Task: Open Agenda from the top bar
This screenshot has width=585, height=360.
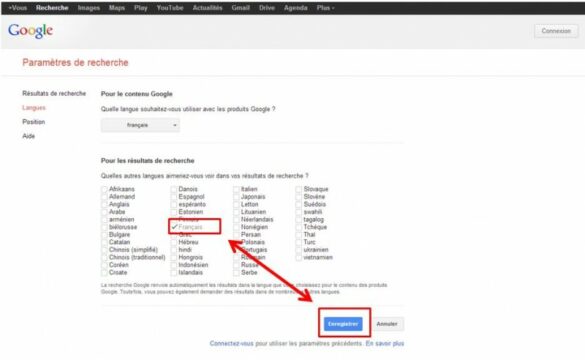Action: tap(295, 8)
